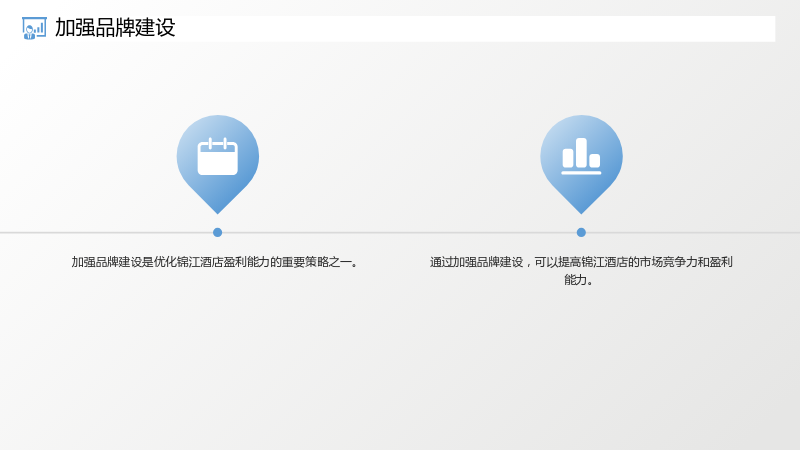
Task: Click the baseline under the bar chart icon
Action: 581,173
